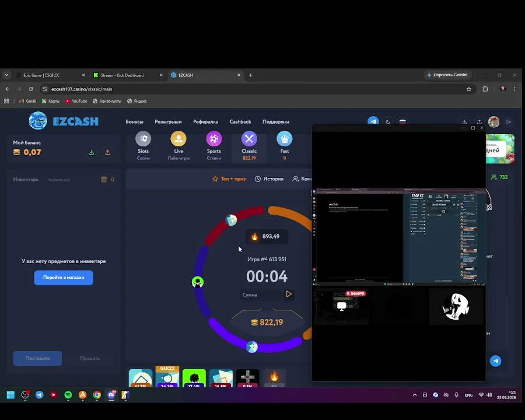Open Discord from the taskbar
The width and height of the screenshot is (525, 420).
[x=111, y=395]
